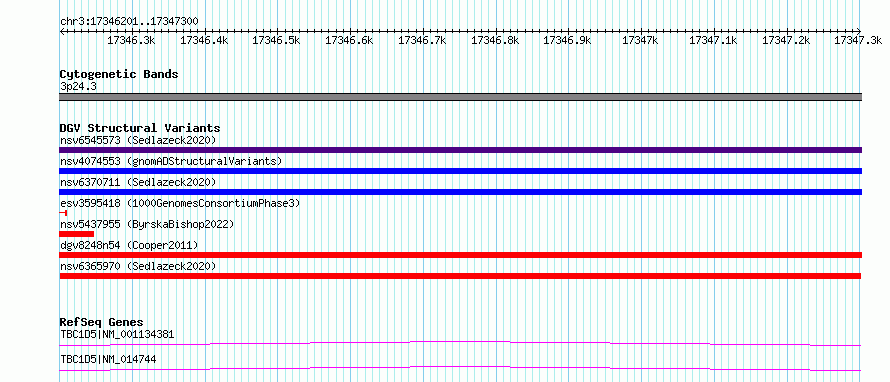Click ruler tick label 17346.6k

(x=349, y=40)
